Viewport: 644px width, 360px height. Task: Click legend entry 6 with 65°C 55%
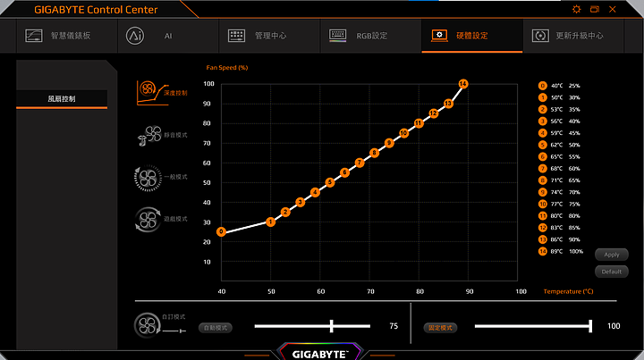coord(559,156)
